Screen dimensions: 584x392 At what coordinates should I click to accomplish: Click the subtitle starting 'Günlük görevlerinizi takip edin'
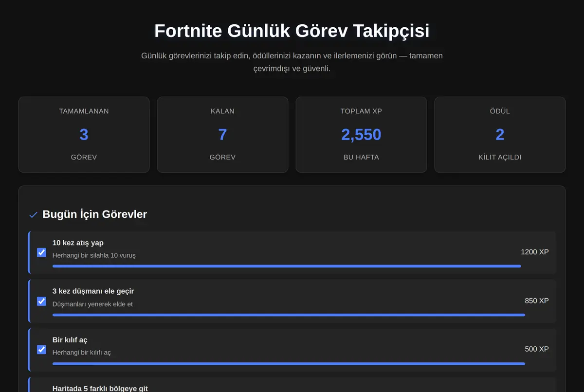(292, 62)
